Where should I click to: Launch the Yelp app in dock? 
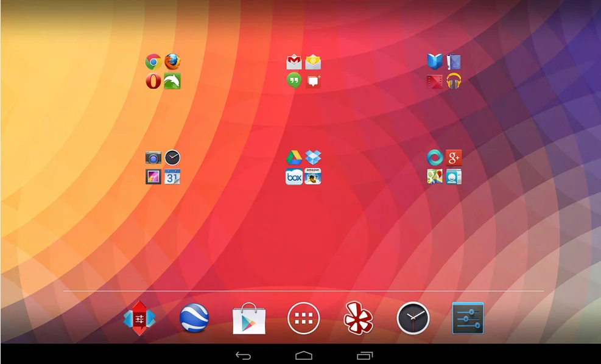[x=359, y=318]
